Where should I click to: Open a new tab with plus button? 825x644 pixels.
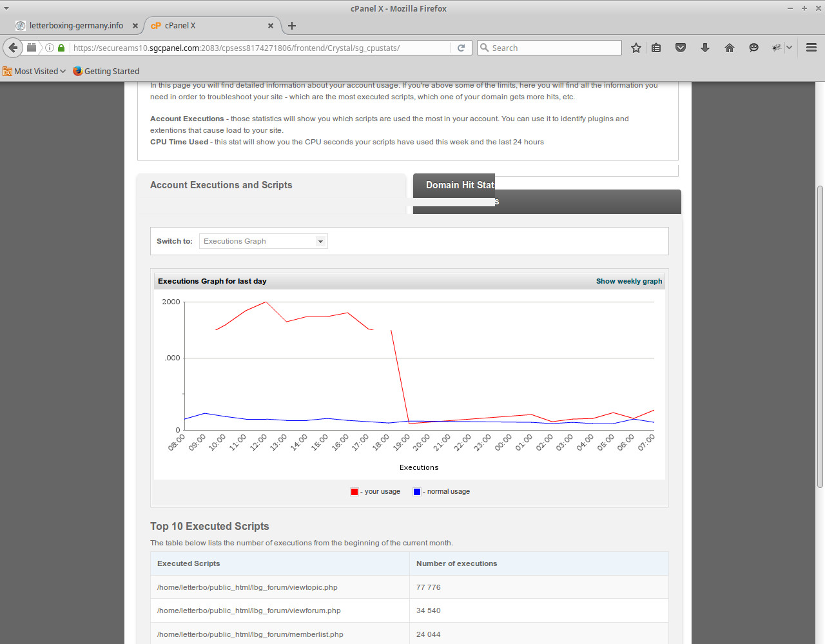click(292, 26)
